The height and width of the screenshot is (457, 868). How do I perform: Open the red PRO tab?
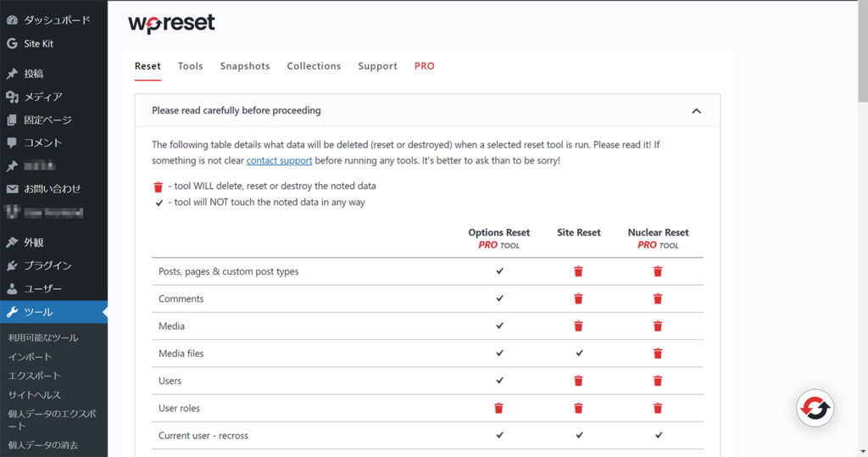click(425, 66)
